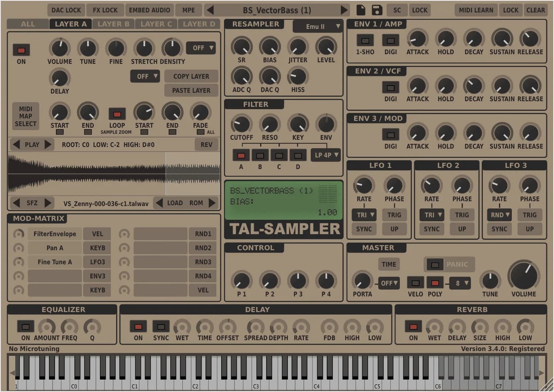The image size is (554, 392).
Task: Click the SFZ right arrow
Action: pyautogui.click(x=48, y=203)
